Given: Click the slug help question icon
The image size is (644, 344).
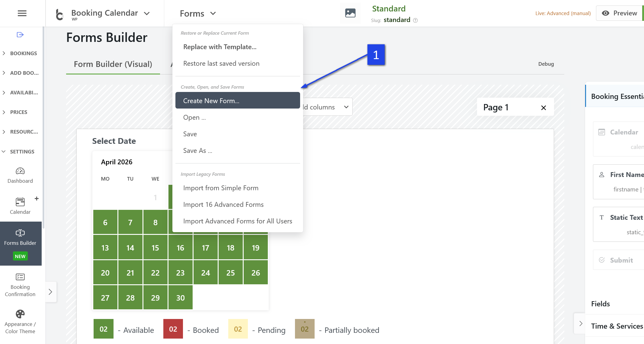Looking at the screenshot, I should [x=415, y=21].
